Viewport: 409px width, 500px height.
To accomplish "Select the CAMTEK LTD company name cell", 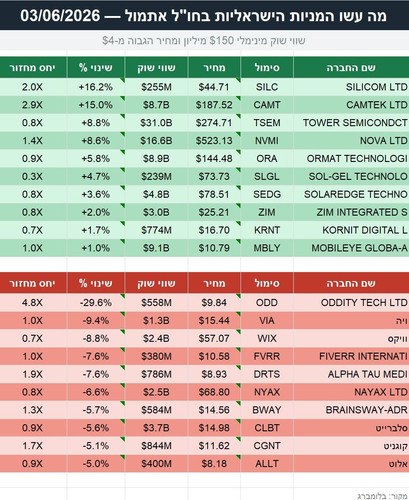I will [351, 105].
